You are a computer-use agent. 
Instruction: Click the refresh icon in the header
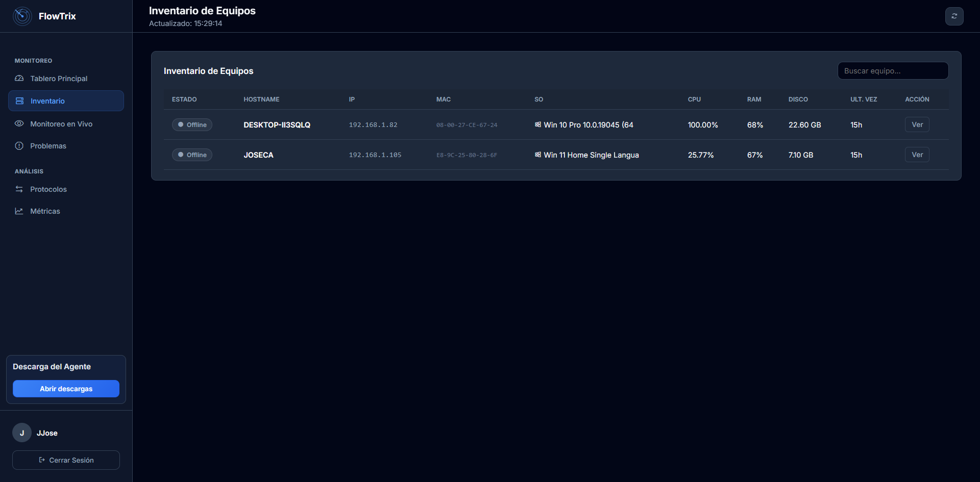coord(954,16)
